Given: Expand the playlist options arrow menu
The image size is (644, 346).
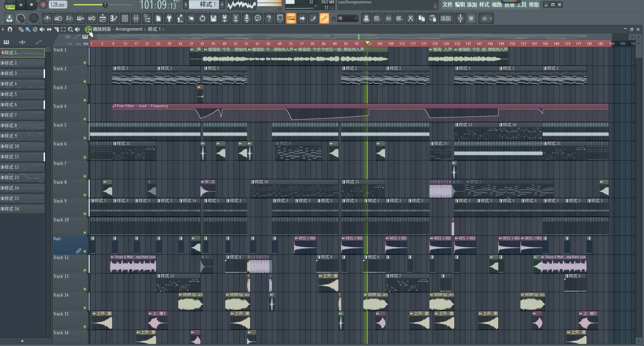Looking at the screenshot, I should point(3,29).
